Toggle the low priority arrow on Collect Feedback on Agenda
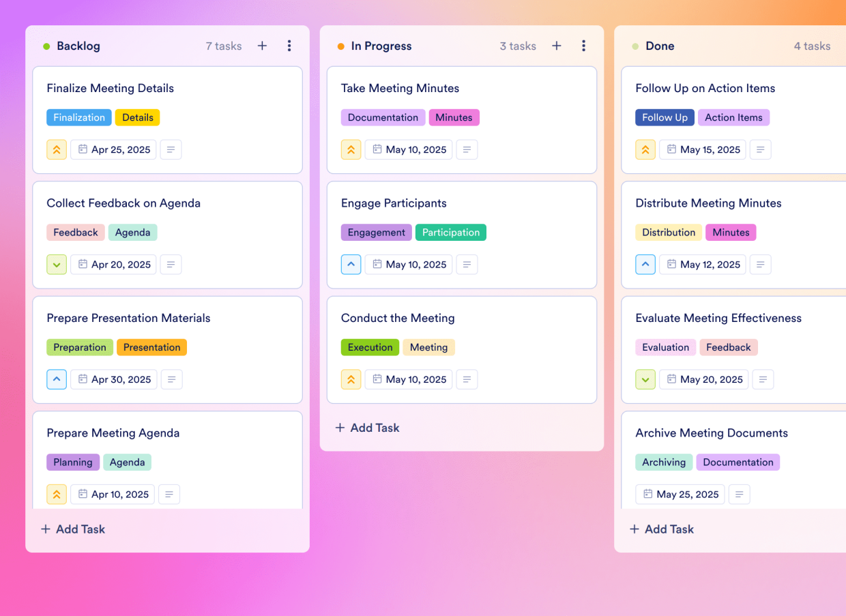This screenshot has height=616, width=846. pyautogui.click(x=57, y=264)
